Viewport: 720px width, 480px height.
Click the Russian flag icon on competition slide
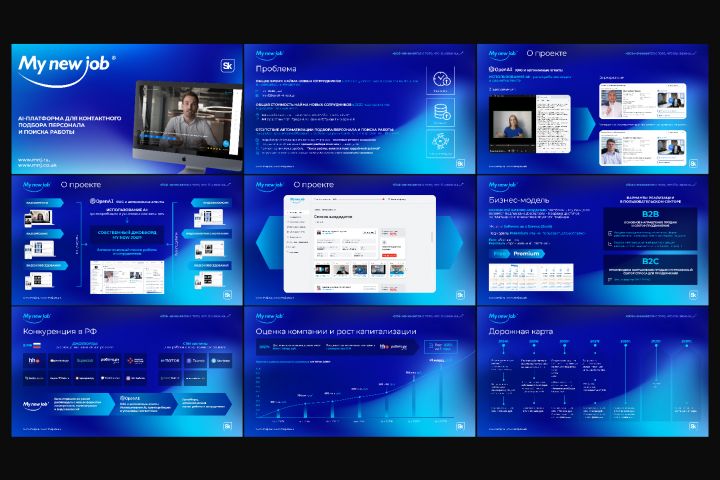tap(37, 345)
